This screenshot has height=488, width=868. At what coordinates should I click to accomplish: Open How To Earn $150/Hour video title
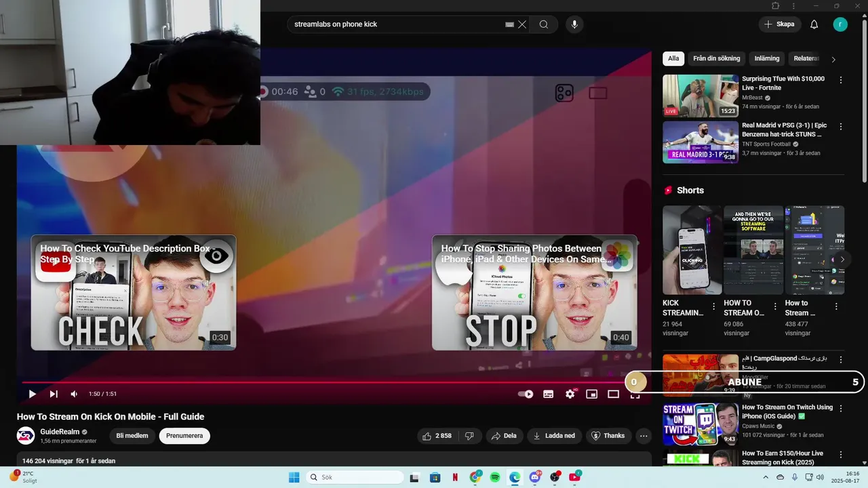(783, 457)
